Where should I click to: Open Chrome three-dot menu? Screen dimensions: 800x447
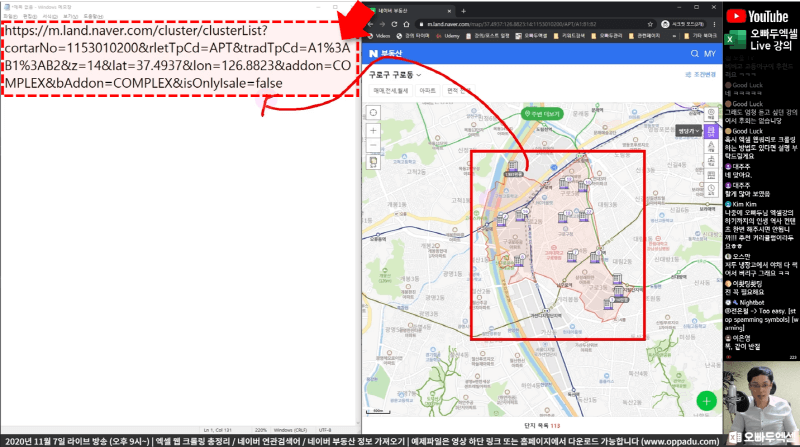tap(714, 22)
